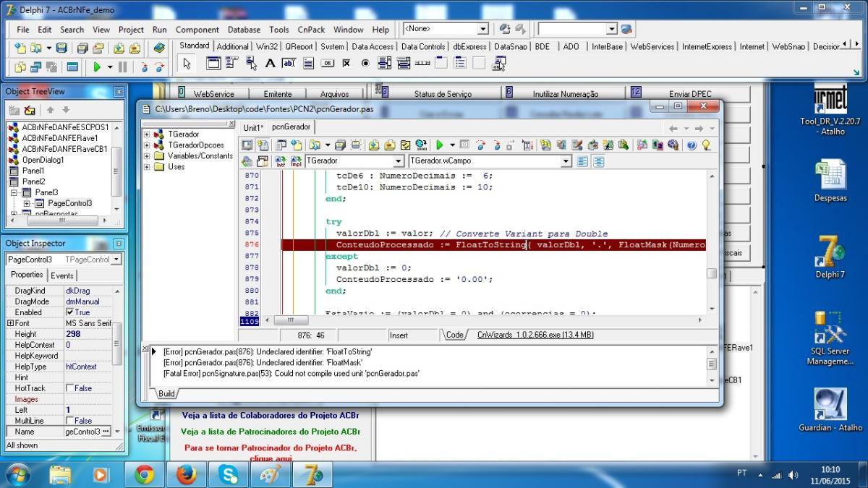868x488 pixels.
Task: Expand the Font property in Object Inspector
Action: [10, 323]
